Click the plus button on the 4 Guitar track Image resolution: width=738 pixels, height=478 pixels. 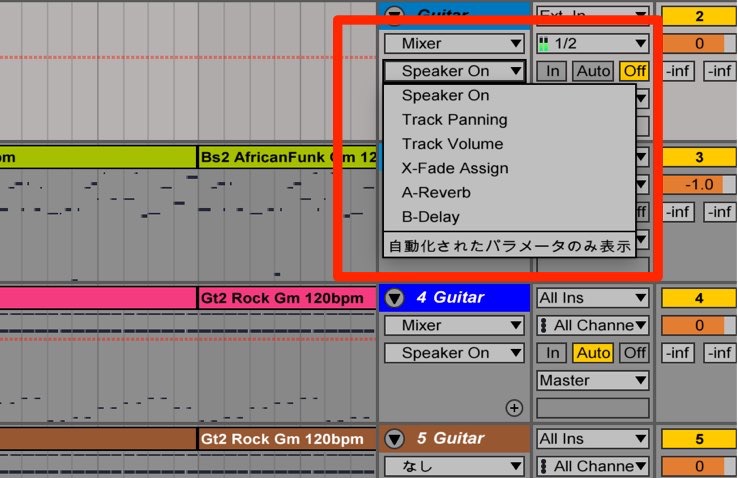514,408
